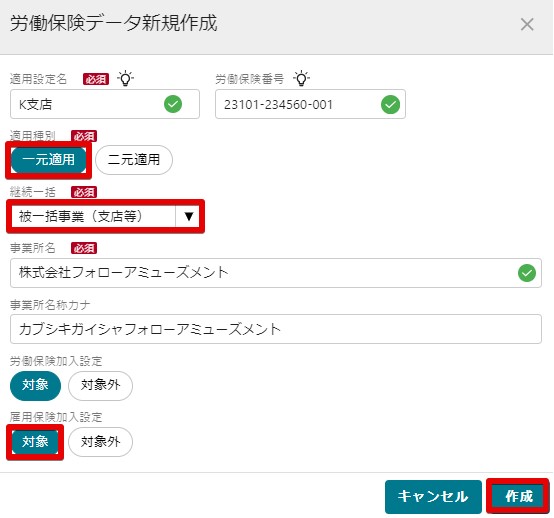Select 一元適用 application type
The height and width of the screenshot is (518, 554).
pyautogui.click(x=49, y=160)
